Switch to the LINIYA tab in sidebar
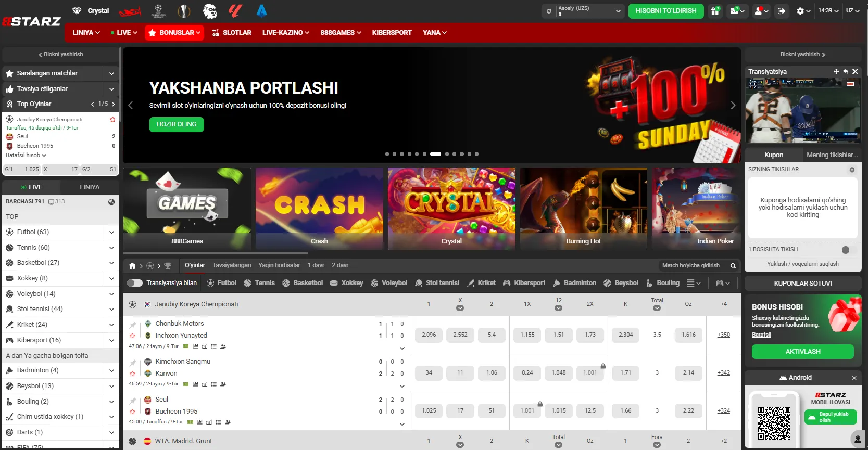 (90, 187)
